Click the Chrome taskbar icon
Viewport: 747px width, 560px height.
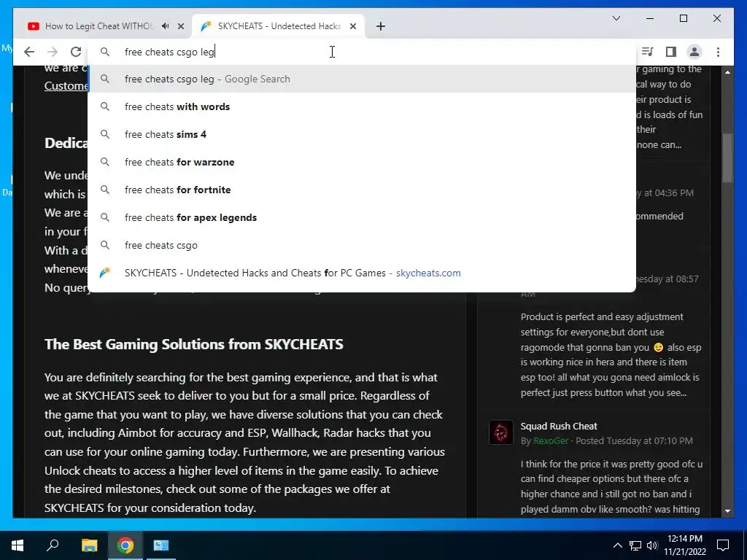pyautogui.click(x=125, y=545)
